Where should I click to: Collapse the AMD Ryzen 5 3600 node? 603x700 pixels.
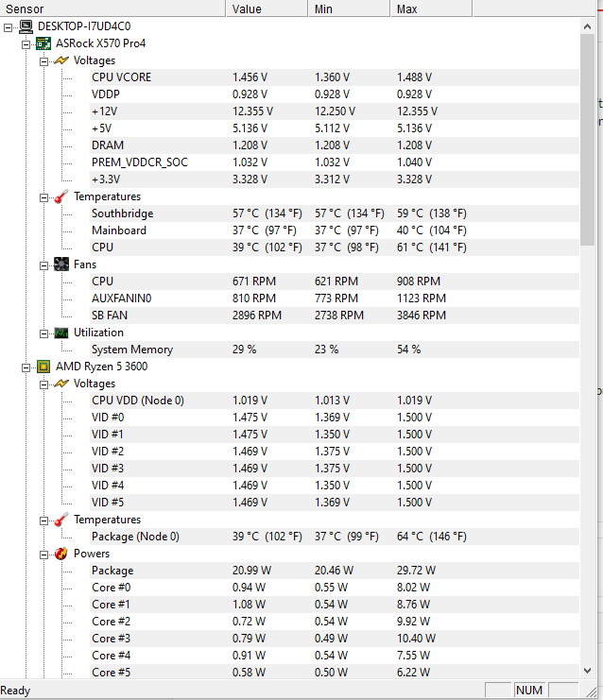[x=26, y=367]
